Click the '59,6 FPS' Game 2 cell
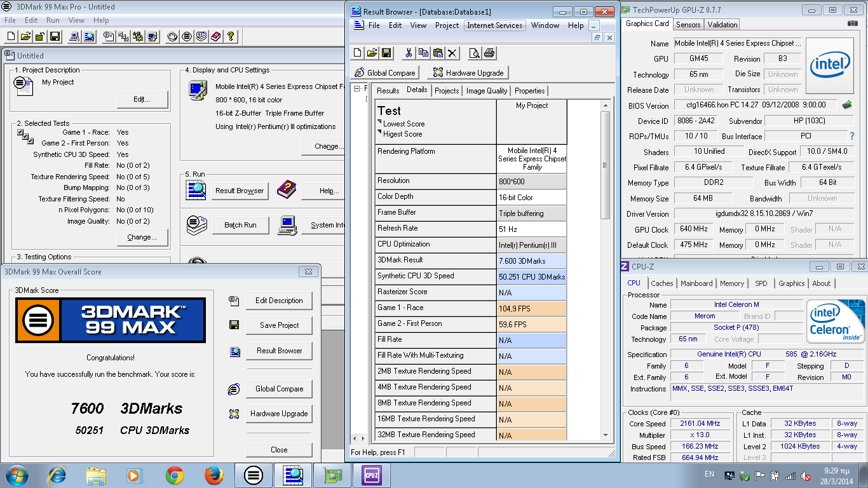The image size is (868, 488). pyautogui.click(x=531, y=324)
